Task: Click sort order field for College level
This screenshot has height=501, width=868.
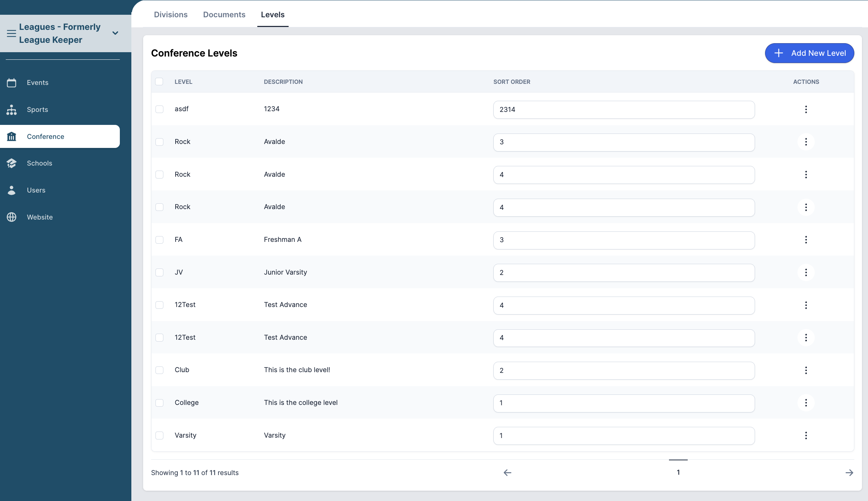Action: pyautogui.click(x=624, y=403)
